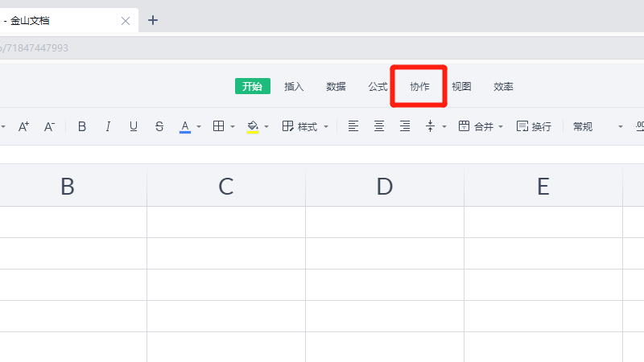Decrease font size with A- icon
The height and width of the screenshot is (362, 644).
49,126
